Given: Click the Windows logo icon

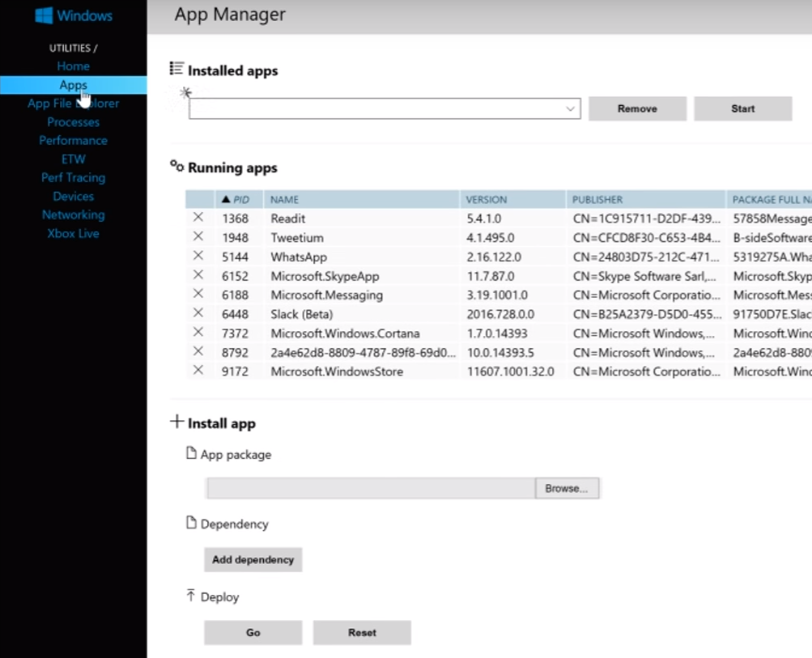Looking at the screenshot, I should [x=44, y=15].
